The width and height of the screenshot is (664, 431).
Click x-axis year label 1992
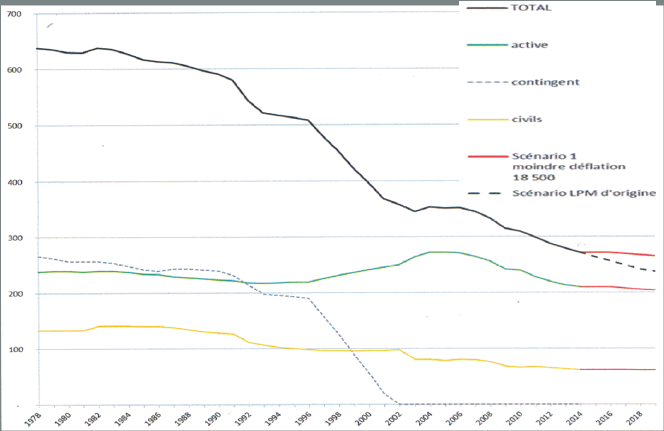[x=243, y=418]
